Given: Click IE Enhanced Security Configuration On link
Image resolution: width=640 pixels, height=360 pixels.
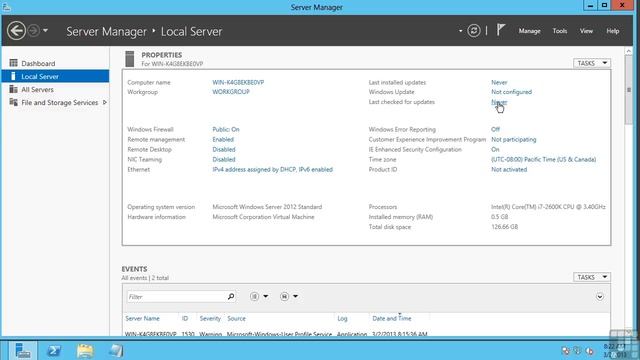Looking at the screenshot, I should [x=495, y=149].
